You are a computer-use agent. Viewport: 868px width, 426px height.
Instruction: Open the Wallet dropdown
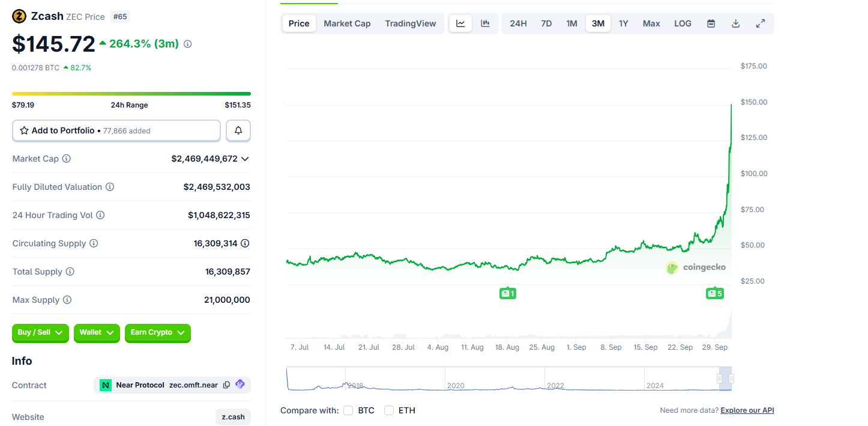coord(97,333)
